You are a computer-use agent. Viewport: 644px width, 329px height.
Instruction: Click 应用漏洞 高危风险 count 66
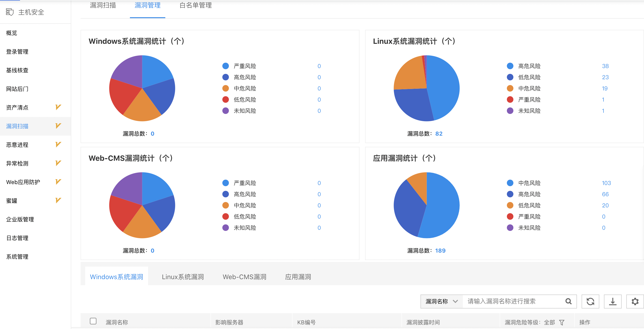[605, 194]
